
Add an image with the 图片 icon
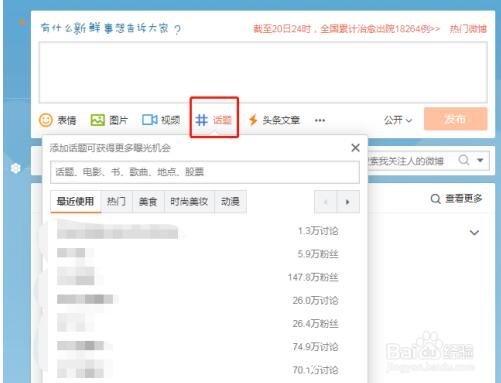tap(109, 120)
